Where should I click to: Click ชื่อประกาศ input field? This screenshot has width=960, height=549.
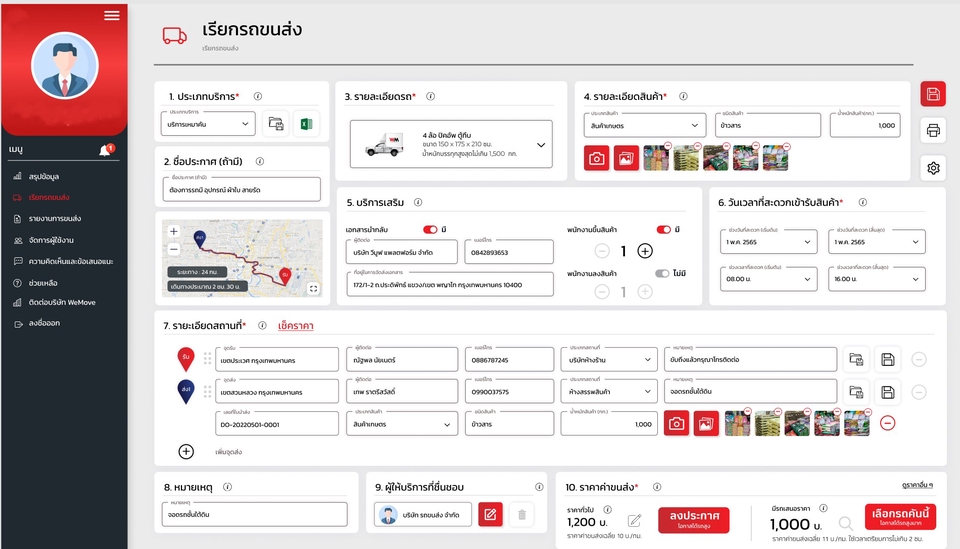pyautogui.click(x=241, y=189)
